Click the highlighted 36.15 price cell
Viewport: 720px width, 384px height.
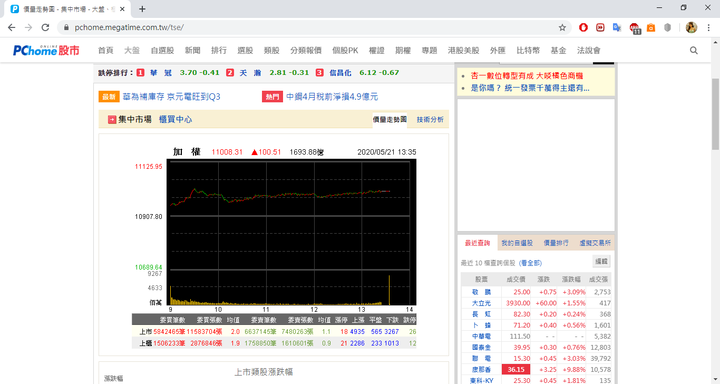(516, 369)
